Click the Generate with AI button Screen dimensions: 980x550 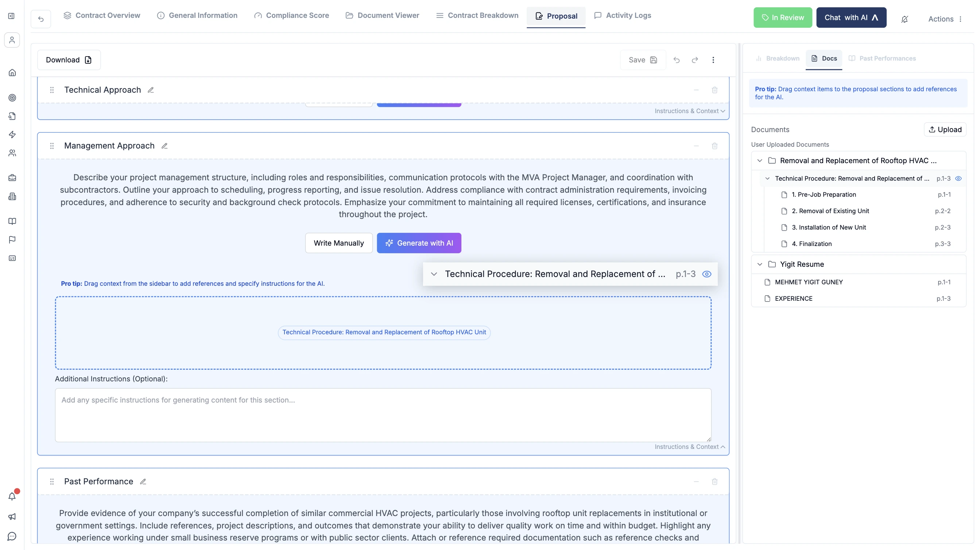[x=419, y=243]
